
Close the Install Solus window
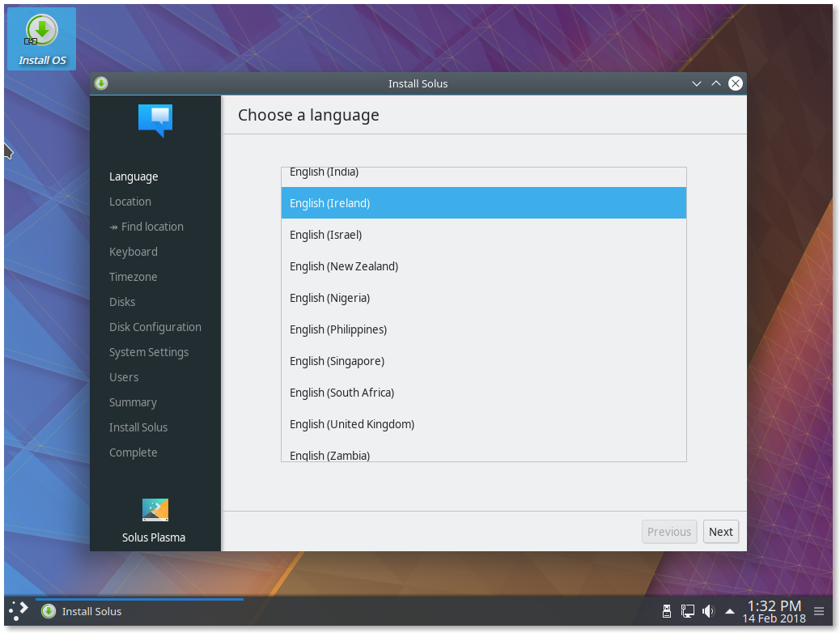tap(736, 83)
